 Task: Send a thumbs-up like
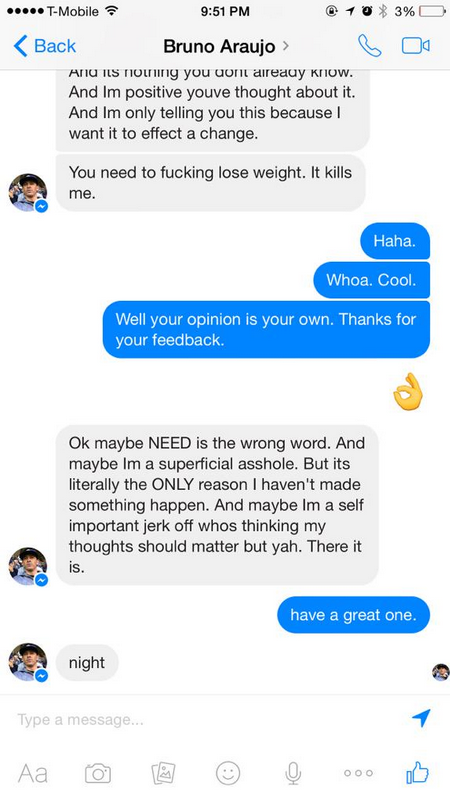(x=417, y=771)
